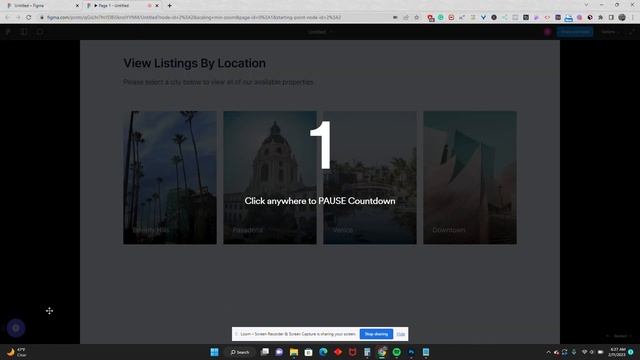Open the tab search chevron in the title bar

586,5
